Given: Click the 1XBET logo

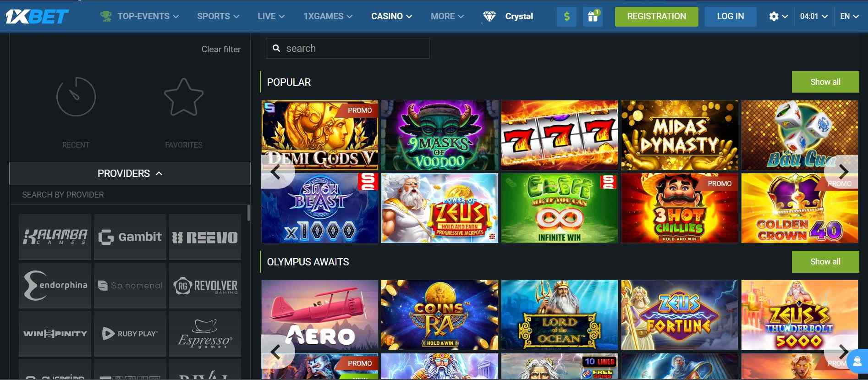Looking at the screenshot, I should pyautogui.click(x=37, y=17).
